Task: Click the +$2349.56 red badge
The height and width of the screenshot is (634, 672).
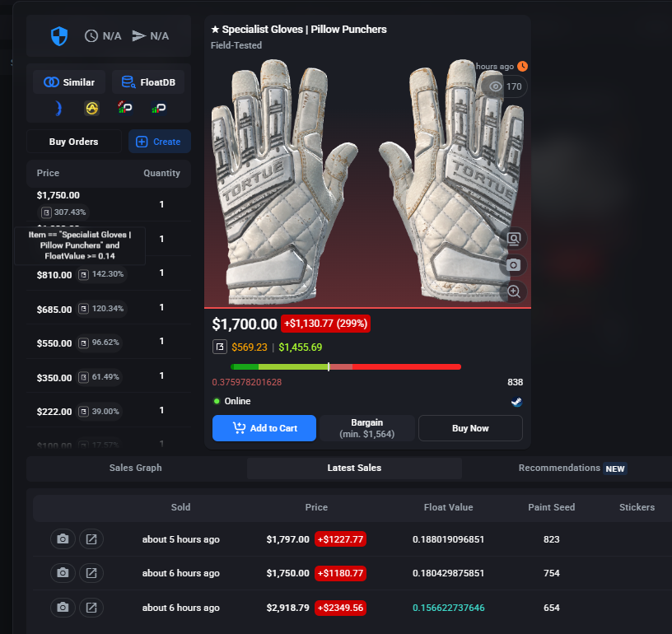Action: (x=340, y=608)
